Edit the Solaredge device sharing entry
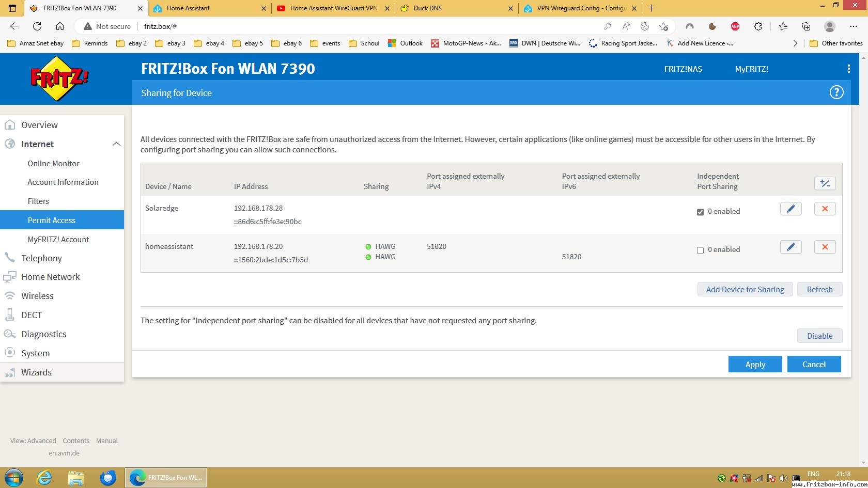Screen dimensions: 868x488 pos(791,209)
